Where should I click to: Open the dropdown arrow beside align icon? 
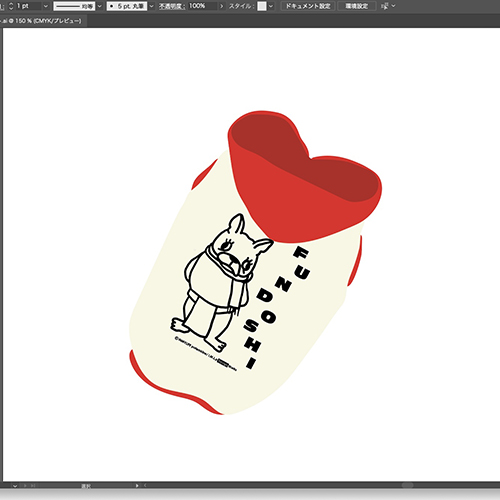click(394, 6)
